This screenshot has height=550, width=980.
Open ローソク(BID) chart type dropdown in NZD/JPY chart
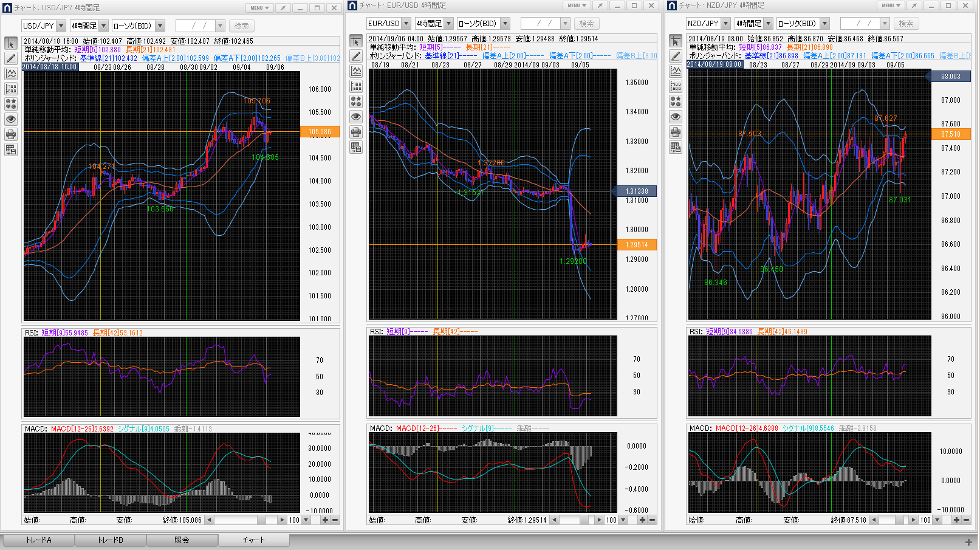(824, 24)
